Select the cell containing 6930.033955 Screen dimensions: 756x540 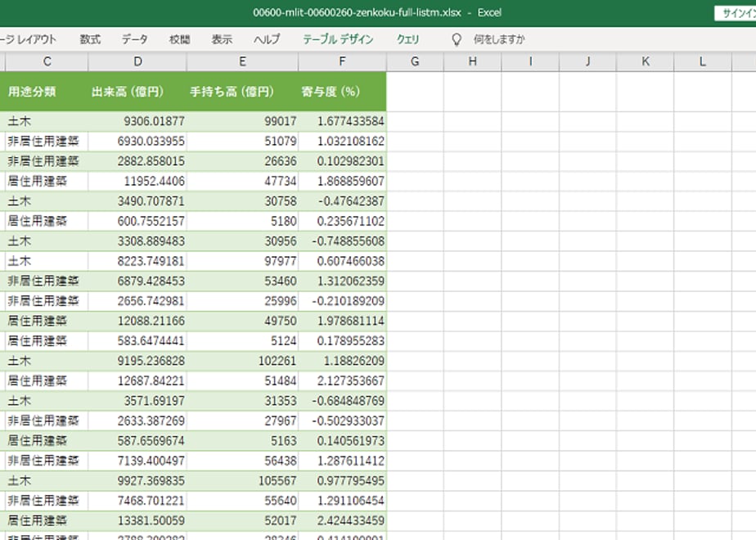point(137,142)
